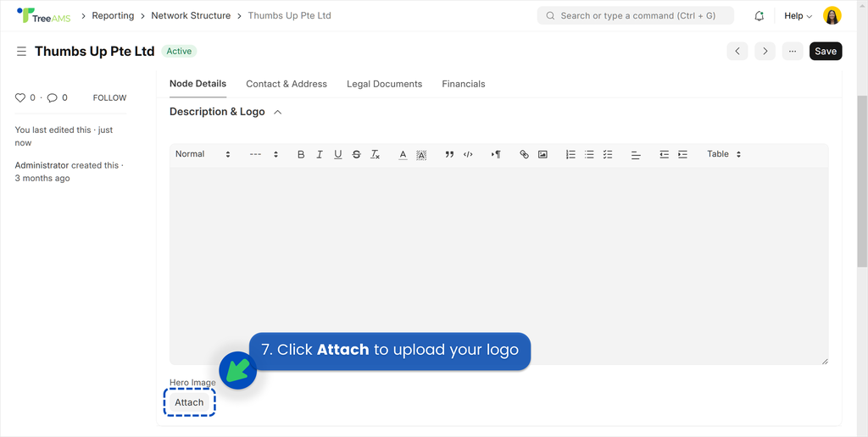The width and height of the screenshot is (868, 437).
Task: Click inside the description text editor
Action: (x=498, y=266)
